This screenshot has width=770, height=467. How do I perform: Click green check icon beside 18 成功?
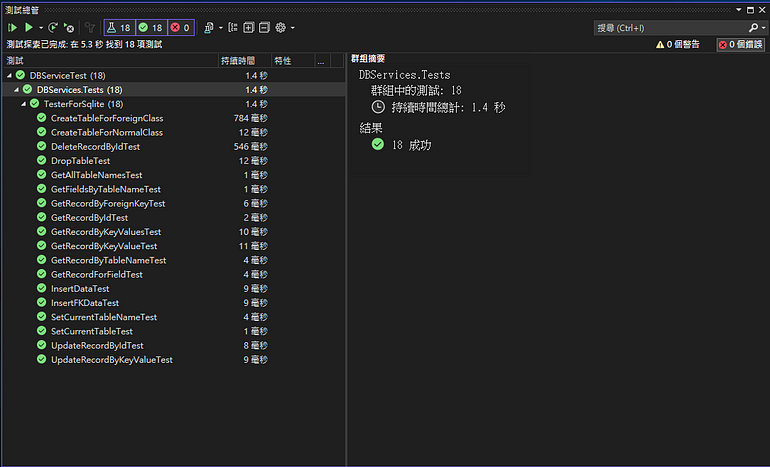pyautogui.click(x=378, y=144)
